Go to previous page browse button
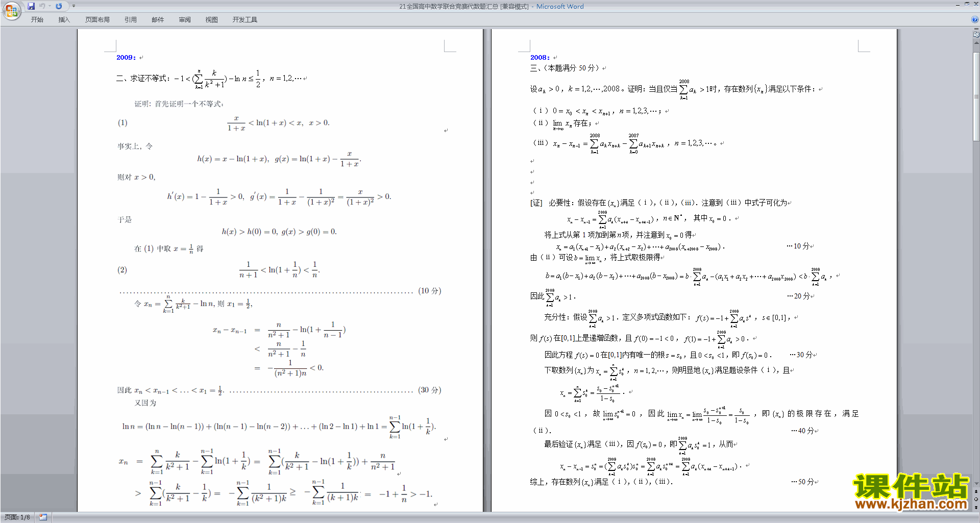Viewport: 980px width, 523px height. point(976,491)
